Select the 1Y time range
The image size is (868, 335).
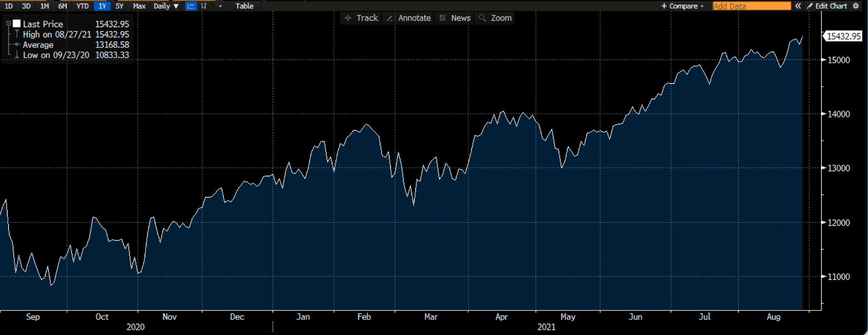pyautogui.click(x=102, y=6)
